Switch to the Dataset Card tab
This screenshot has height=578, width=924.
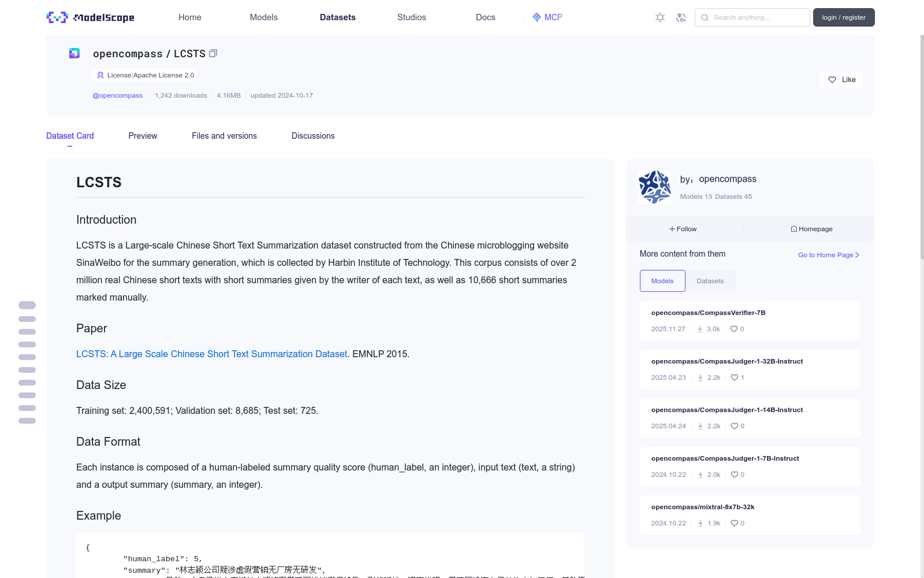70,136
